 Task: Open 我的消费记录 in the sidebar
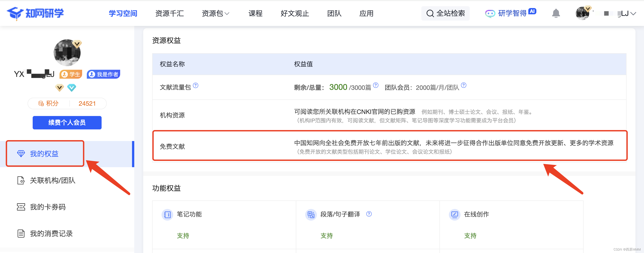(x=51, y=234)
